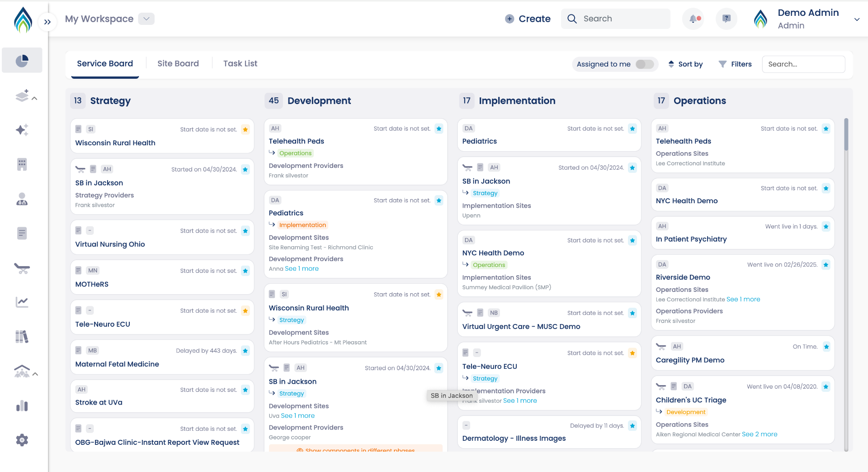Image resolution: width=868 pixels, height=472 pixels.
Task: Open the document sidebar icon
Action: (22, 233)
